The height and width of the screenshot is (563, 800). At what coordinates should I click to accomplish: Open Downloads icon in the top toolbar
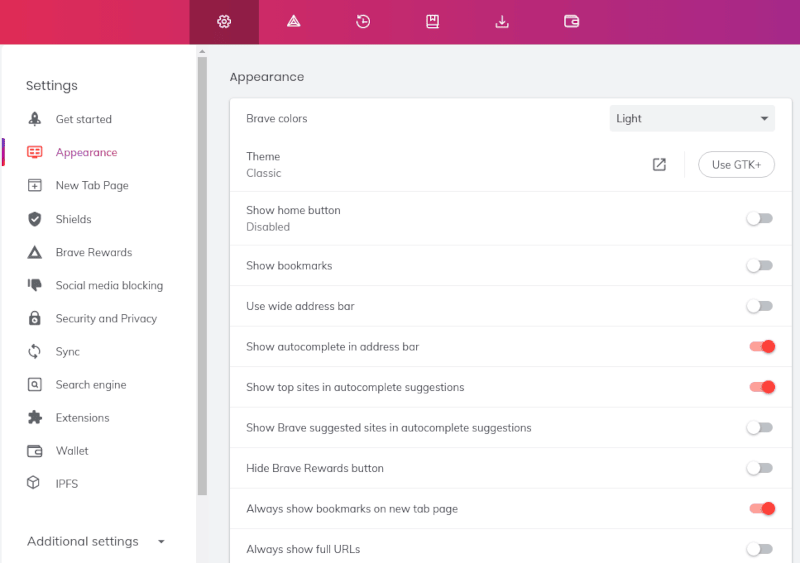click(x=502, y=21)
